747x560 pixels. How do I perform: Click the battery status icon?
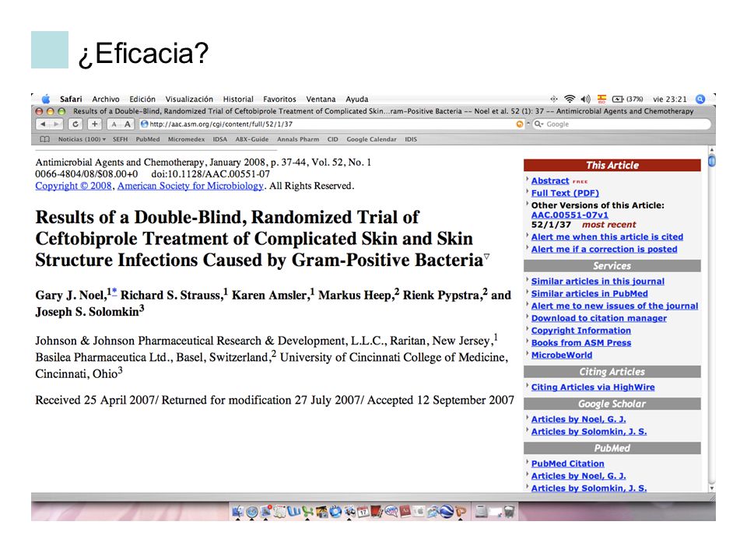[618, 99]
